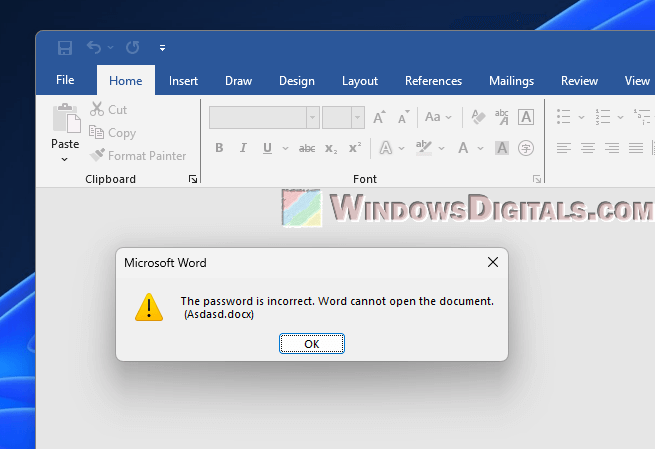Viewport: 655px width, 449px height.
Task: Click OK in the Microsoft Word dialog
Action: coord(312,344)
